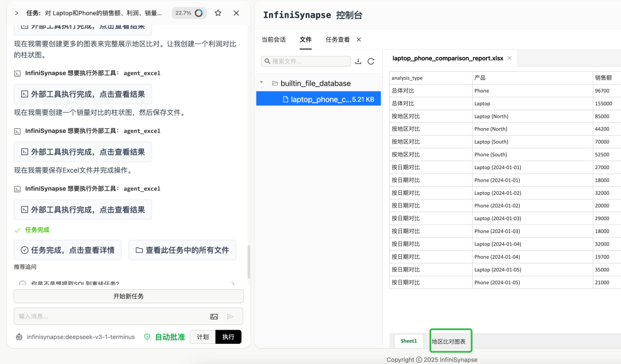
Task: Collapse the builtin_file_database folder arrow
Action: tap(262, 82)
